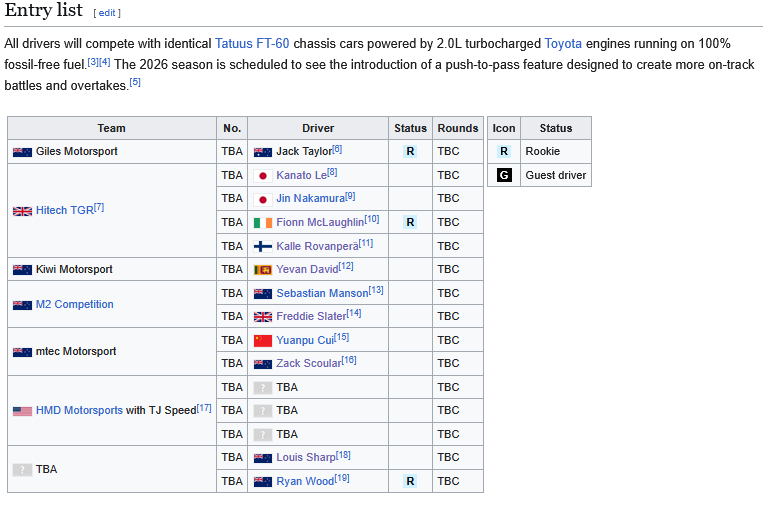This screenshot has width=767, height=505.
Task: Open citation [6] after Jack Taylor
Action: click(337, 149)
